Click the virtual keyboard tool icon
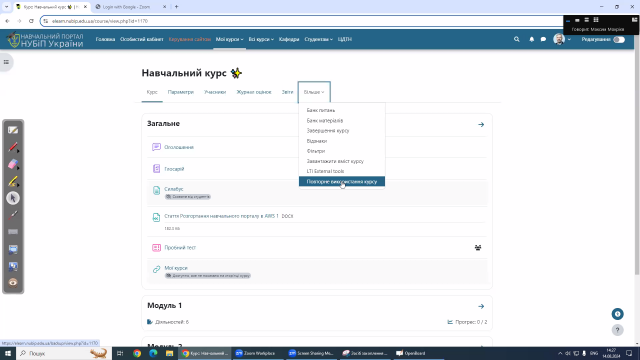Image resolution: width=640 pixels, height=360 pixels. pyautogui.click(x=13, y=232)
